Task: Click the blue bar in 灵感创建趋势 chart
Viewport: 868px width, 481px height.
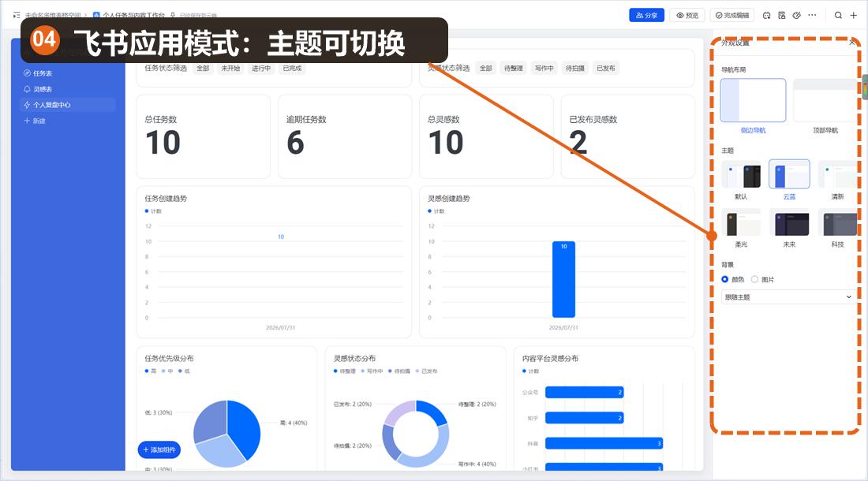Action: coord(563,279)
